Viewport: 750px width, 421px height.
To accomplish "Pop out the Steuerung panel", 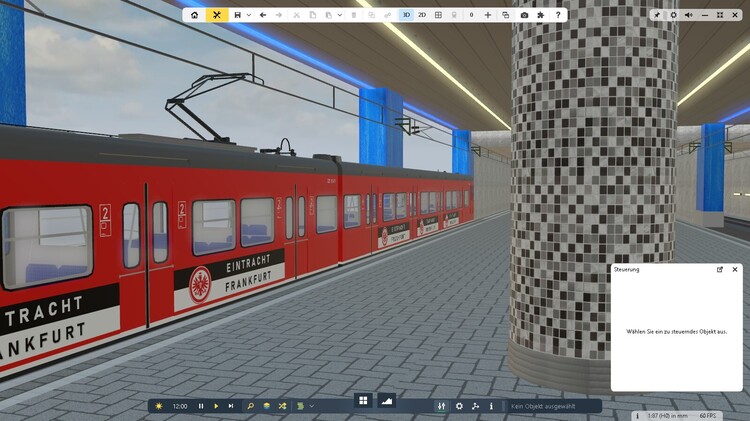I will click(x=720, y=269).
